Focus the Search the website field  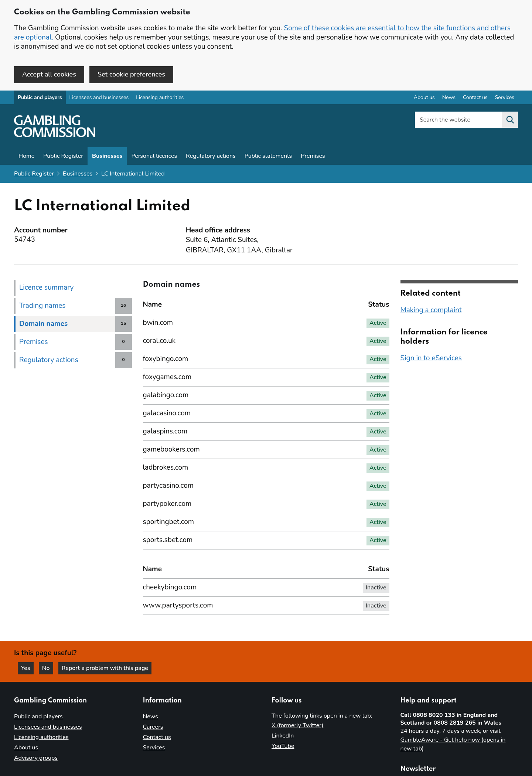click(458, 120)
